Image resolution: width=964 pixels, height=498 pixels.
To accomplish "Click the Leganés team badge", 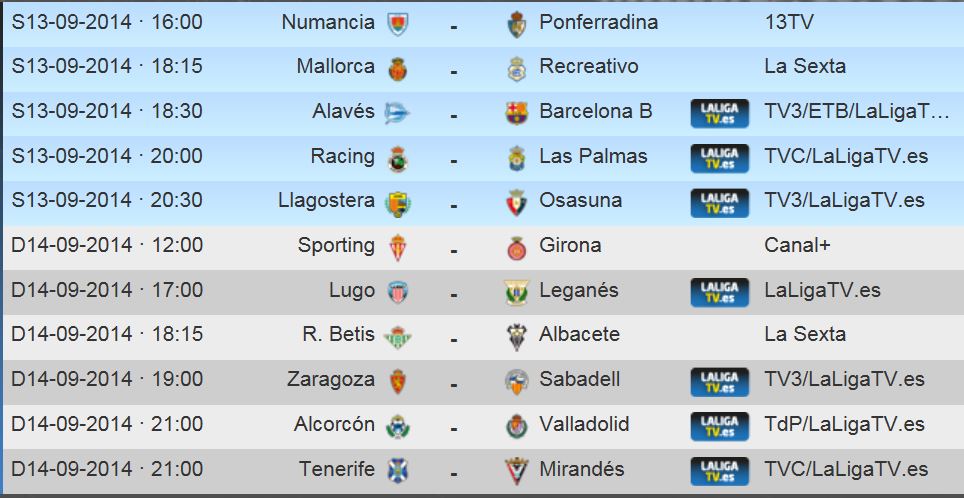I will [x=516, y=292].
